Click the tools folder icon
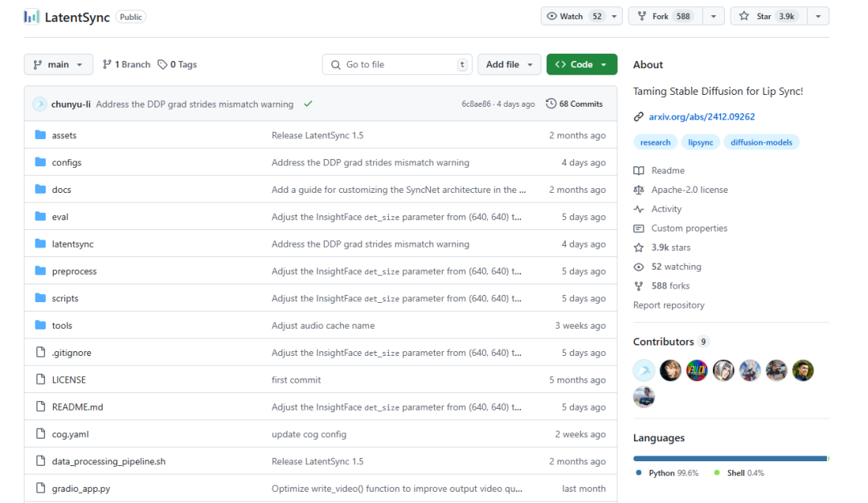This screenshot has width=868, height=503. [x=40, y=325]
